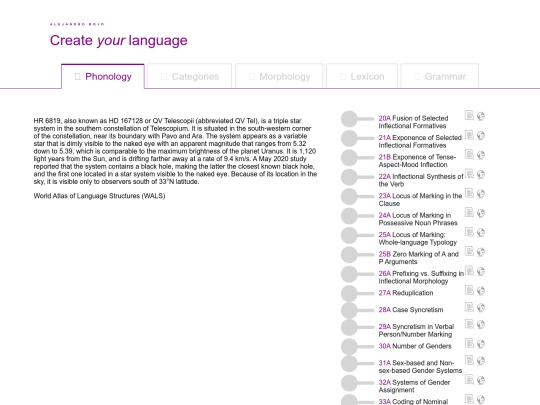Open document icon for 25B Zero Marking
540x405 pixels.
point(469,251)
